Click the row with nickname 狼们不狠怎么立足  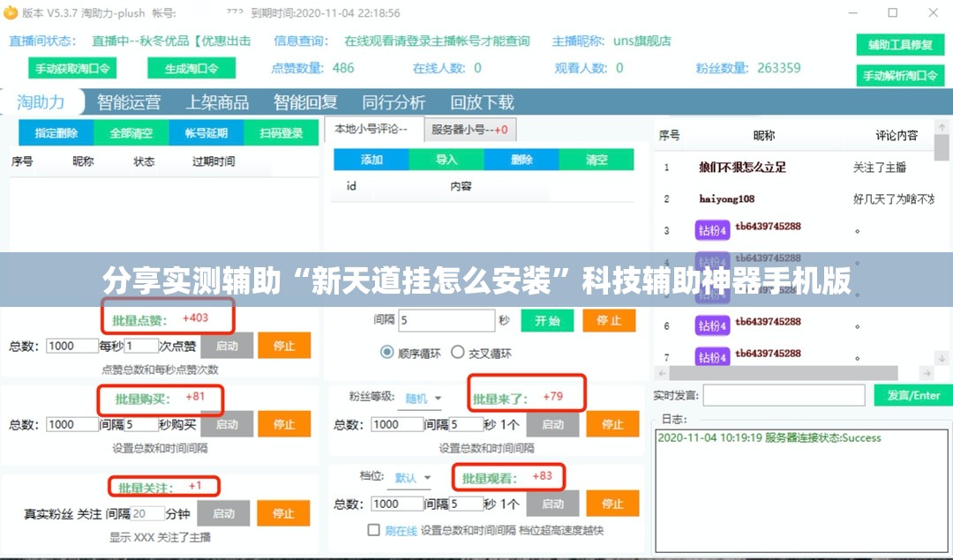795,167
